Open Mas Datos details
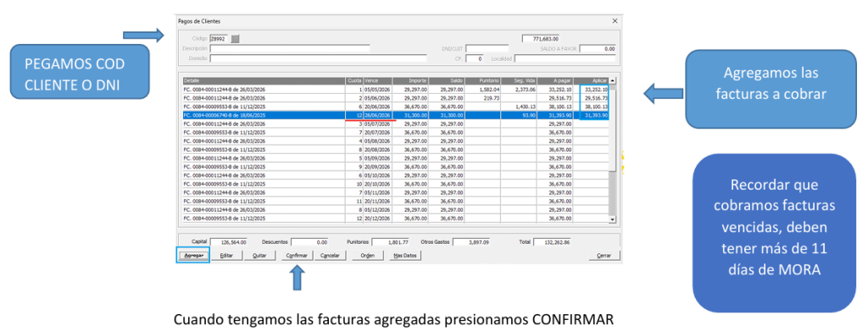 (x=404, y=256)
